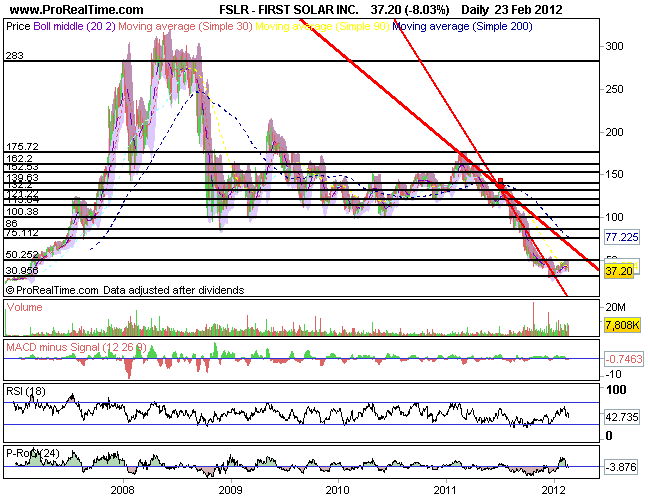The width and height of the screenshot is (650, 500).
Task: Click the 283 horizontal level label
Action: pos(15,56)
